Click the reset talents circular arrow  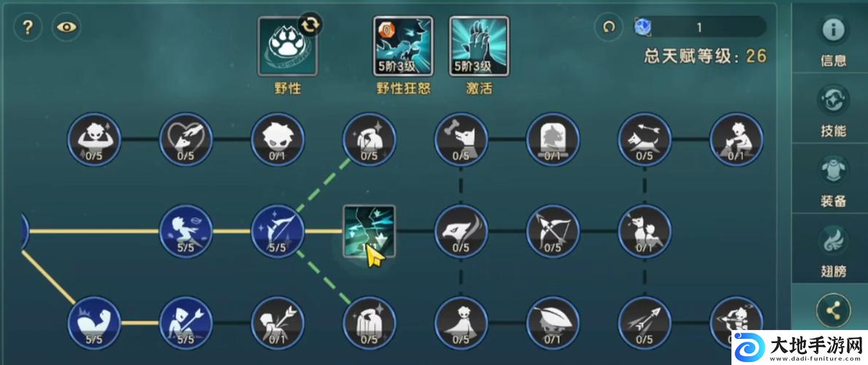pos(609,26)
